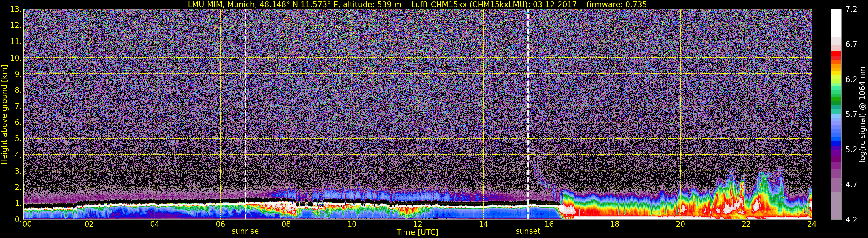Click the "7.2" colorbar tick label
The width and height of the screenshot is (868, 238).
[851, 10]
